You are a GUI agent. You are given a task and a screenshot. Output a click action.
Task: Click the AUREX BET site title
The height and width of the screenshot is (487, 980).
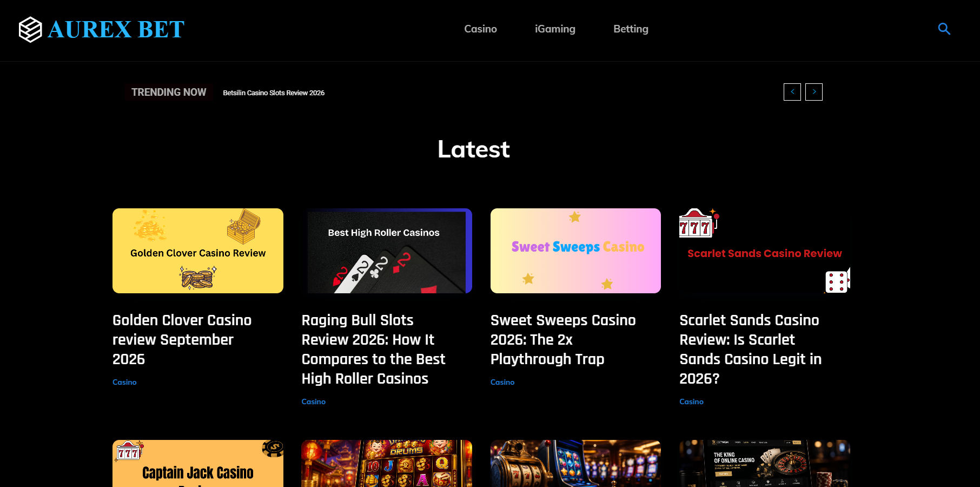point(116,30)
